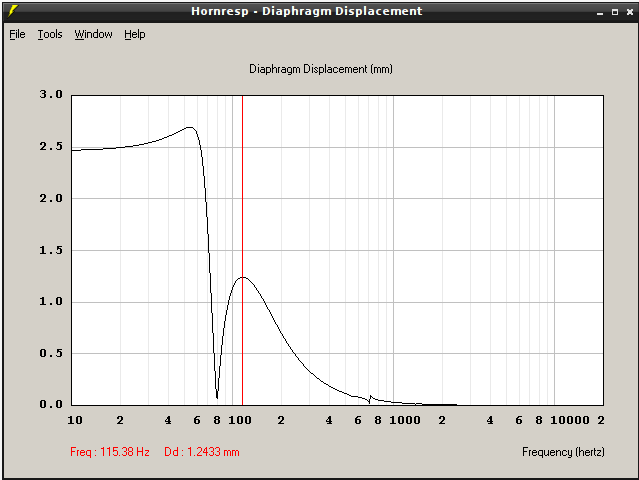Click the 1.5 label on the displacement axis
The width and height of the screenshot is (639, 480).
pos(51,250)
